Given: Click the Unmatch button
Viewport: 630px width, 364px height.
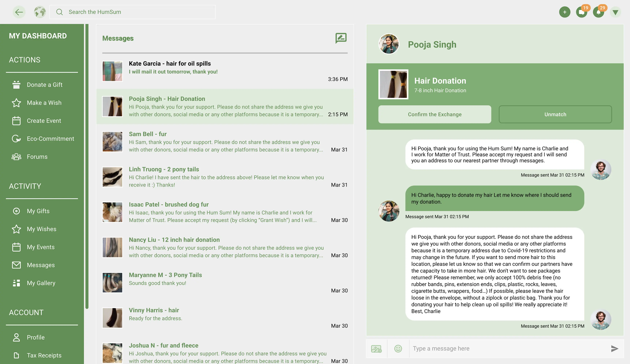Looking at the screenshot, I should pos(555,114).
